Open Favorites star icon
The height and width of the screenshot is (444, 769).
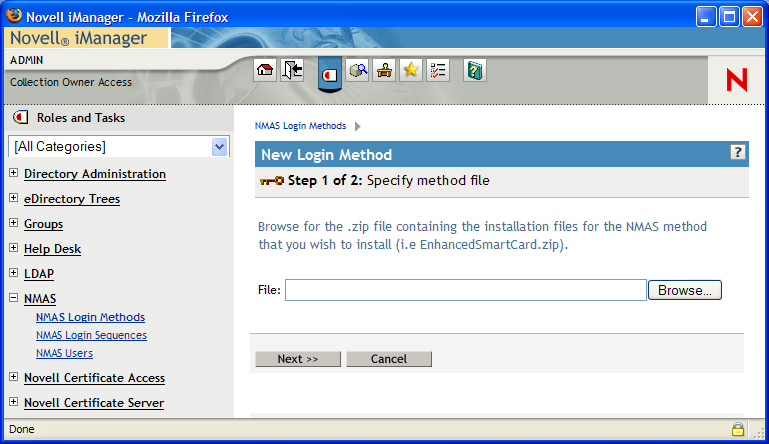coord(411,70)
